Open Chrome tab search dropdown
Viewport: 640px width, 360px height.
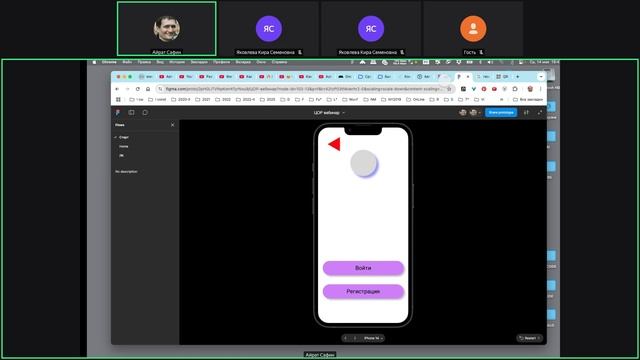541,77
